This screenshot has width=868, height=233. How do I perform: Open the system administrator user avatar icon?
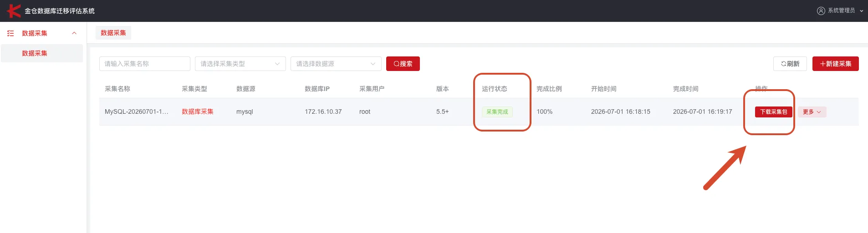click(821, 10)
